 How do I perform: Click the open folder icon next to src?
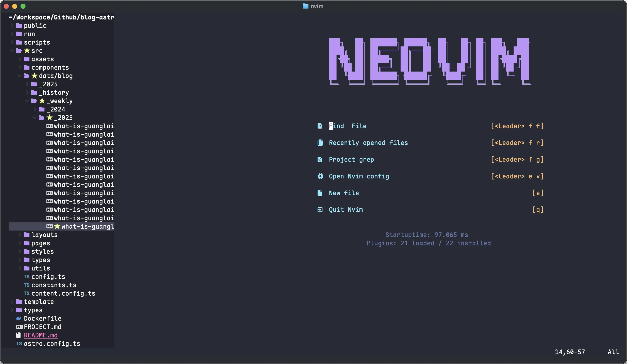19,51
